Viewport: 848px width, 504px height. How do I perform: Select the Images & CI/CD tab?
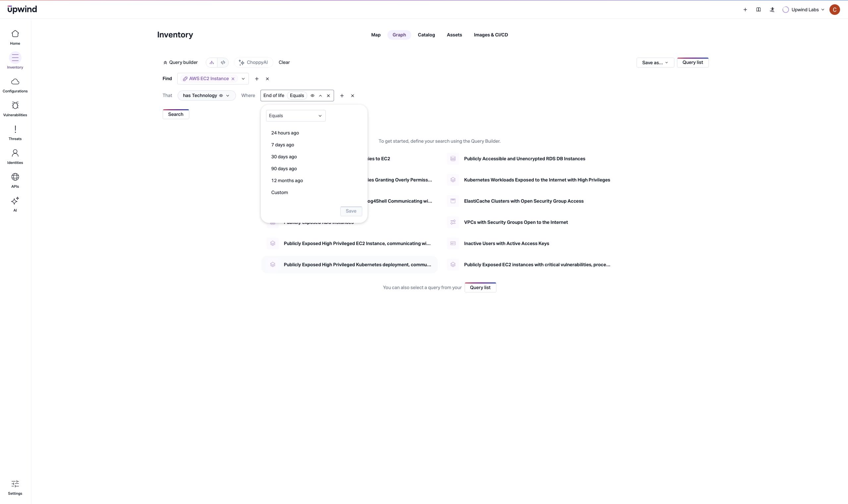(x=490, y=35)
